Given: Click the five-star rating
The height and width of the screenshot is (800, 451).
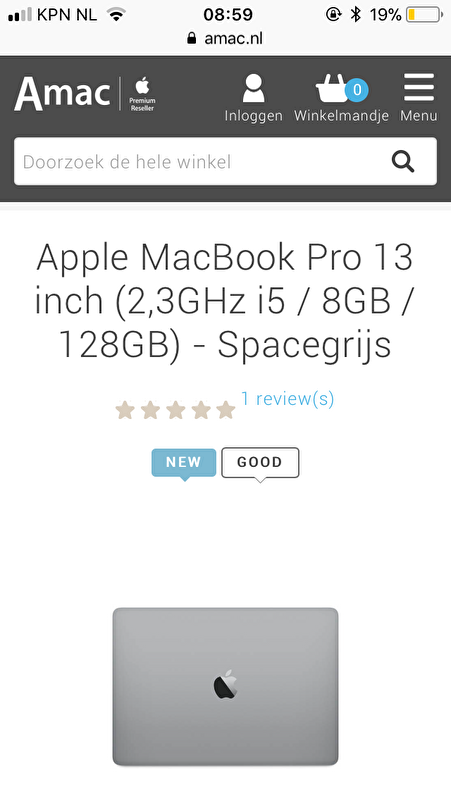Looking at the screenshot, I should 176,410.
